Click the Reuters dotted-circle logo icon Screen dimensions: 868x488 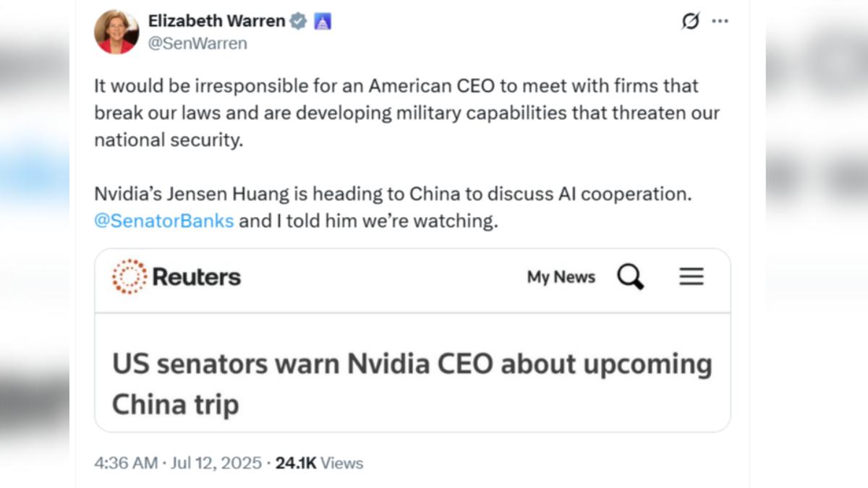(129, 277)
